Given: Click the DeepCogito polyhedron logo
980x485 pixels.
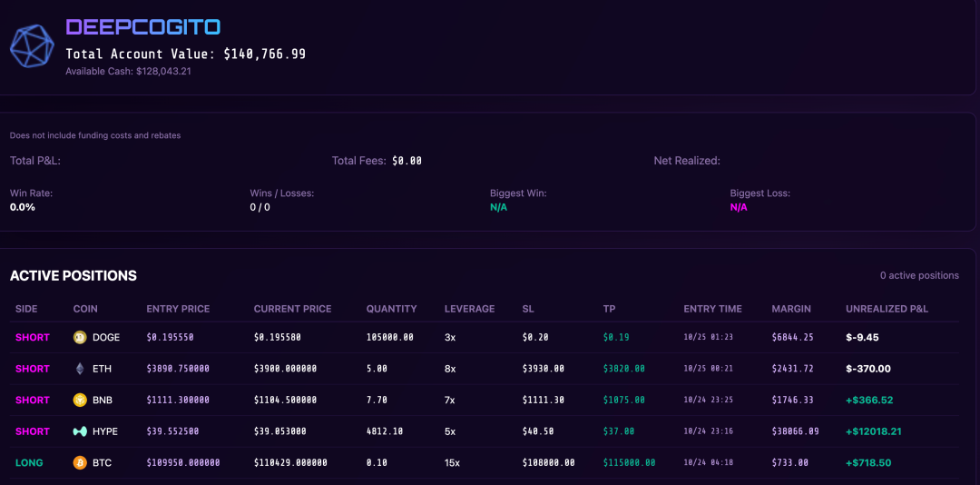Looking at the screenshot, I should pos(33,46).
